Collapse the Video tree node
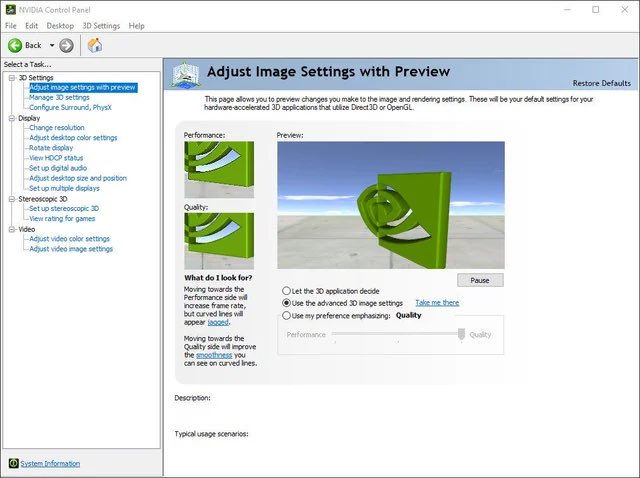The width and height of the screenshot is (640, 478). click(12, 229)
